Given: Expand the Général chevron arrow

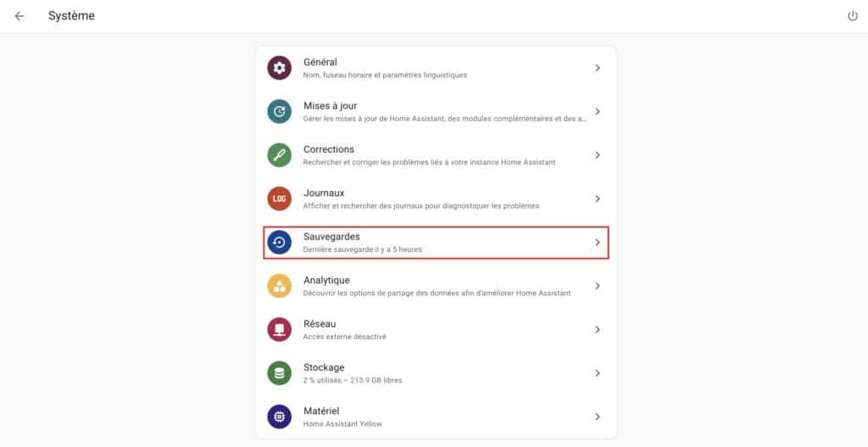Looking at the screenshot, I should coord(598,68).
